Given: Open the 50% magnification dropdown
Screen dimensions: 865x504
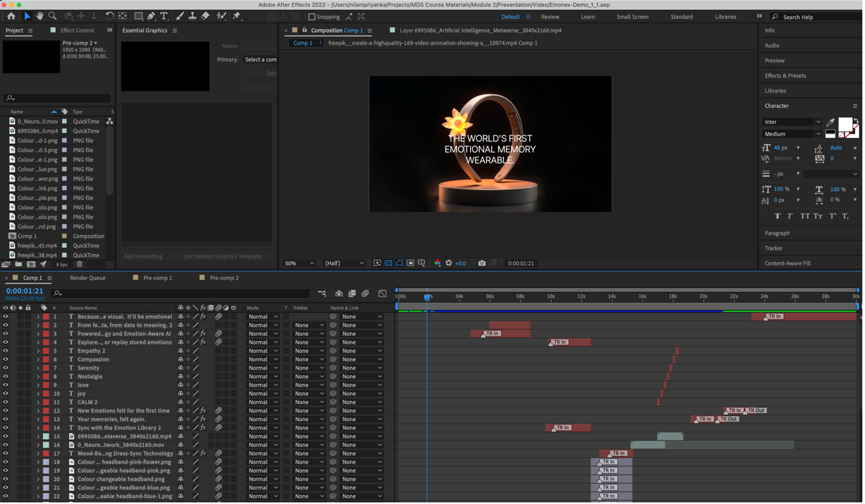Looking at the screenshot, I should [299, 263].
